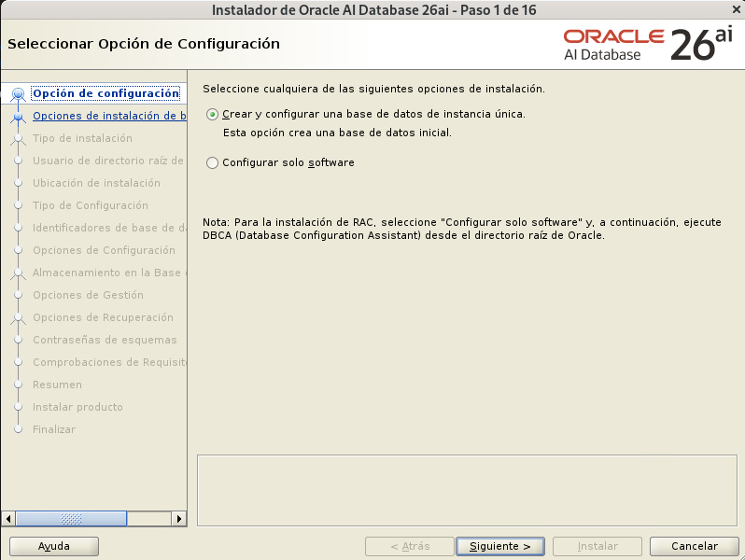
Task: Go to Opciones de instalación step link
Action: click(109, 116)
